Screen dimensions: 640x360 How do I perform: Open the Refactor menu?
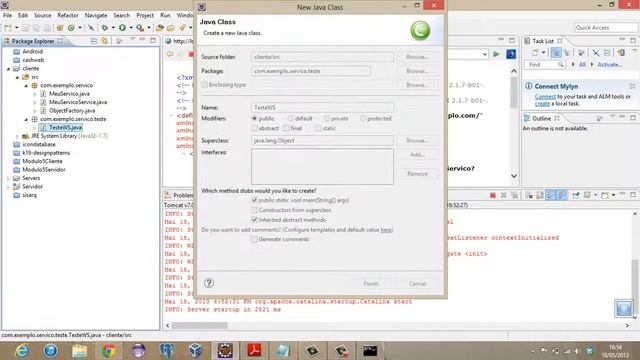click(x=68, y=15)
